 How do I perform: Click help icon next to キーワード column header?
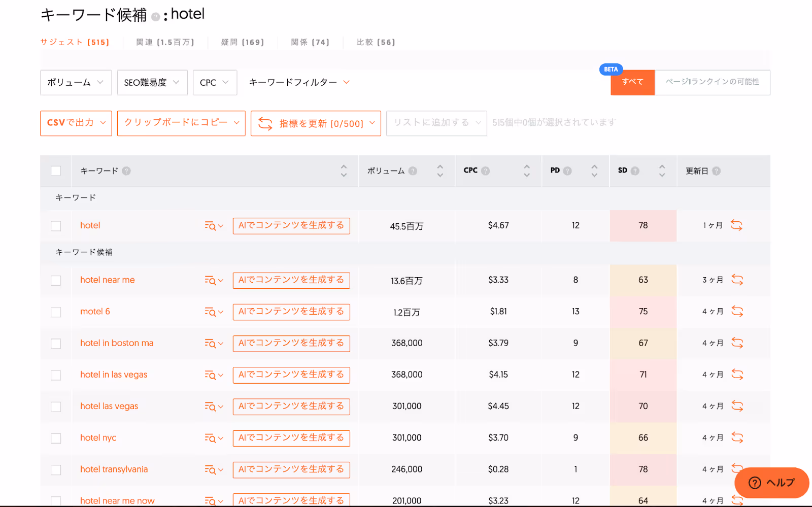point(126,171)
